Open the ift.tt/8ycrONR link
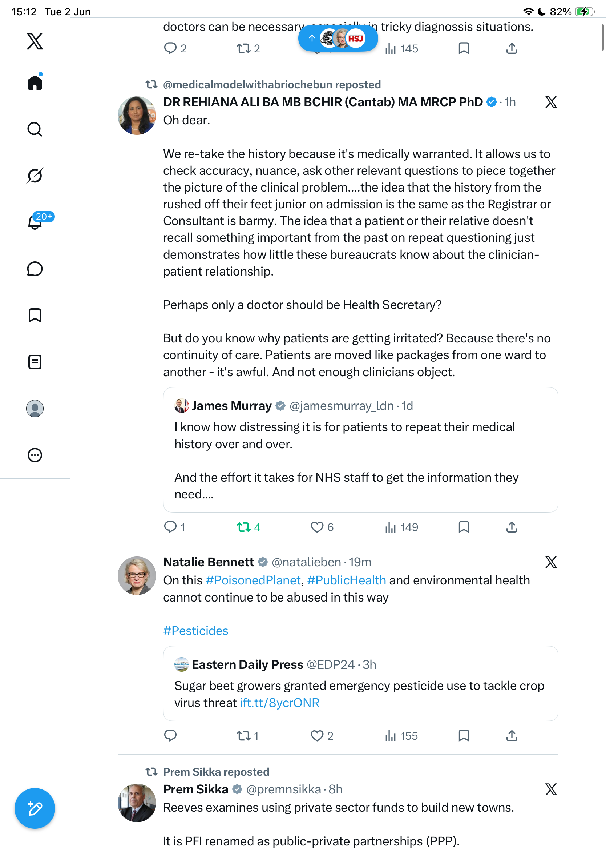 (279, 702)
